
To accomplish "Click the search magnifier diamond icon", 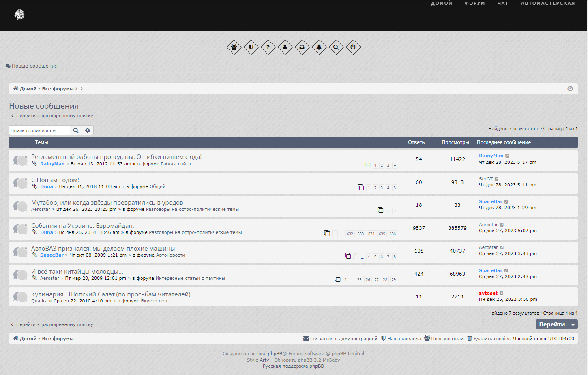I will point(336,47).
